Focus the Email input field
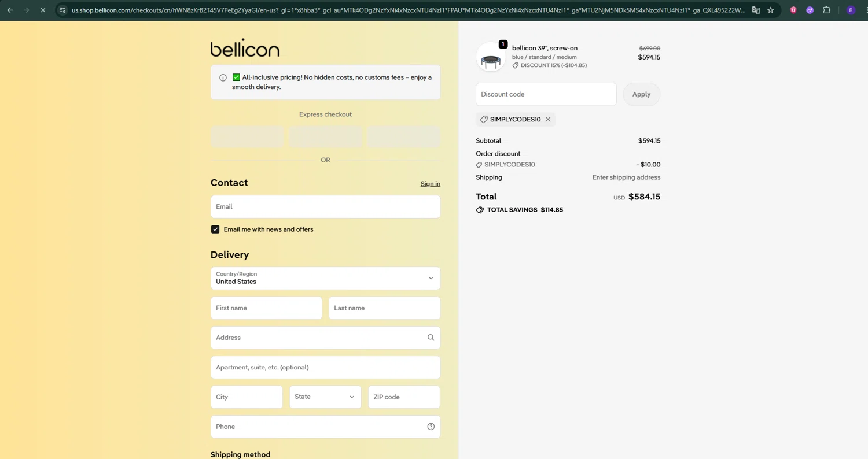This screenshot has height=459, width=868. (325, 206)
